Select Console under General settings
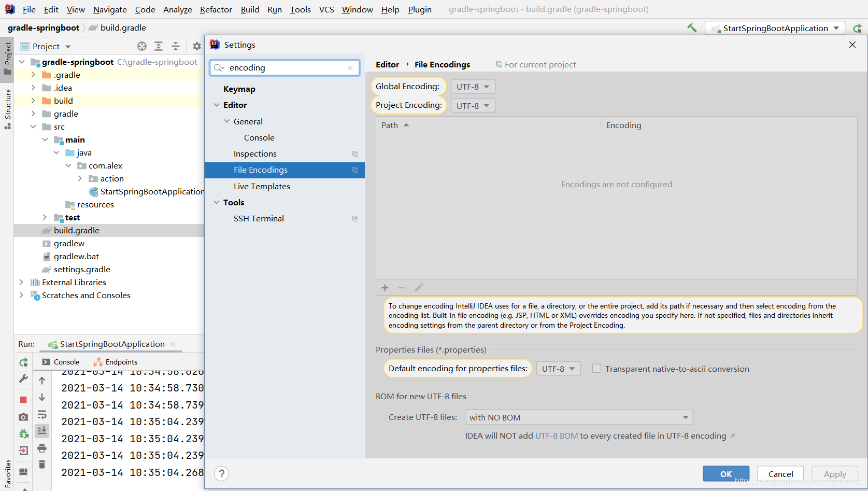Viewport: 868px width, 491px height. [x=259, y=138]
